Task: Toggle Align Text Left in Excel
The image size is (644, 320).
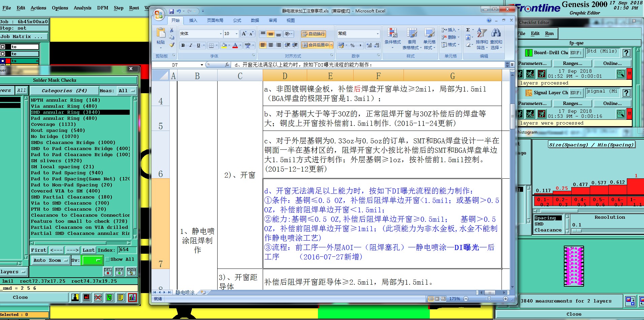Action: click(263, 45)
